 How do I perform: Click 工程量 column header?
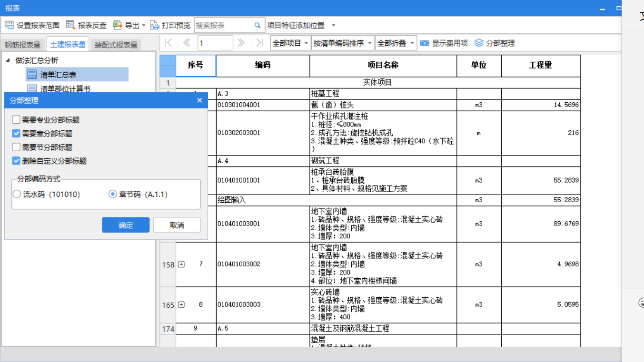click(x=541, y=65)
